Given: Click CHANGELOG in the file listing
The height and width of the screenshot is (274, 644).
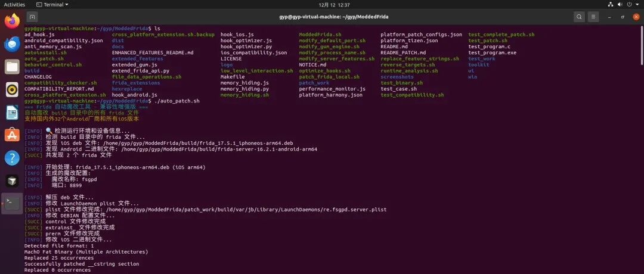Looking at the screenshot, I should coord(38,77).
